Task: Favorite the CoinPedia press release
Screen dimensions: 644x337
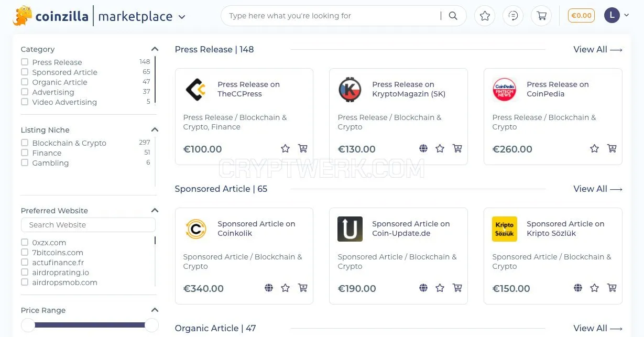Action: 594,149
